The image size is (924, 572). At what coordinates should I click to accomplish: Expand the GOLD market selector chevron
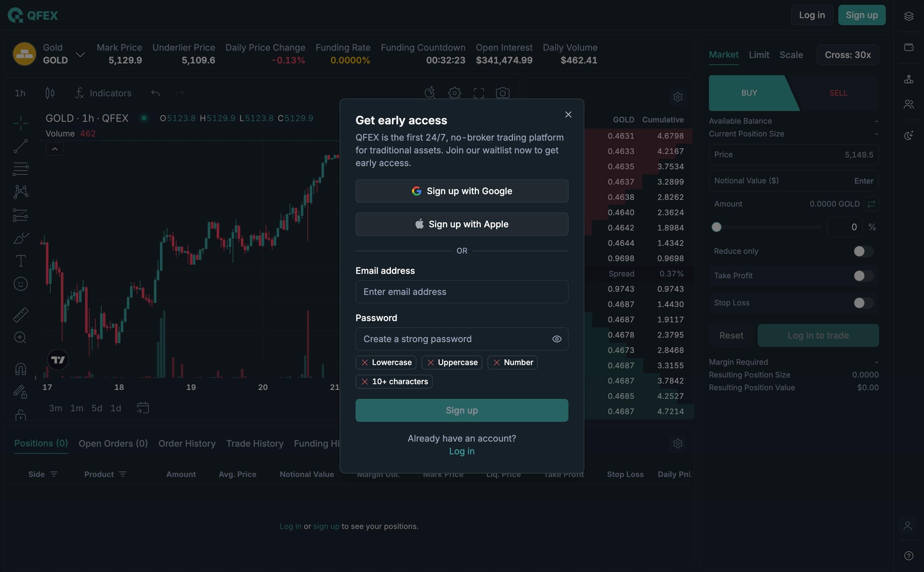[x=80, y=55]
